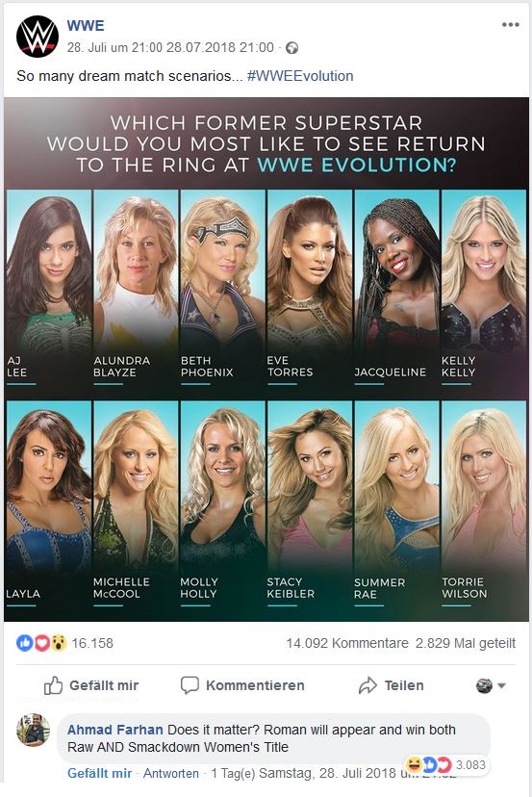Click the public globe privacy icon
The width and height of the screenshot is (532, 797).
(291, 48)
